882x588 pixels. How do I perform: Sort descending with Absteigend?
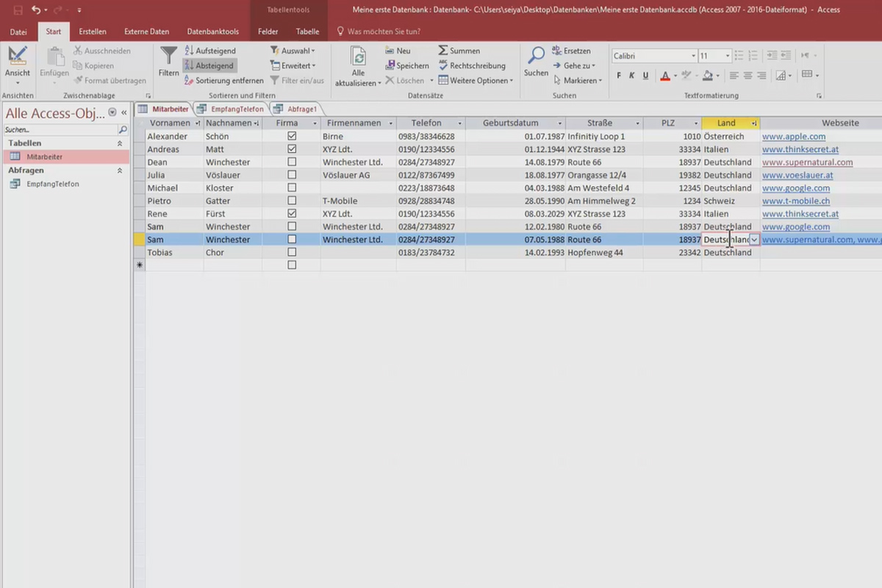point(209,65)
